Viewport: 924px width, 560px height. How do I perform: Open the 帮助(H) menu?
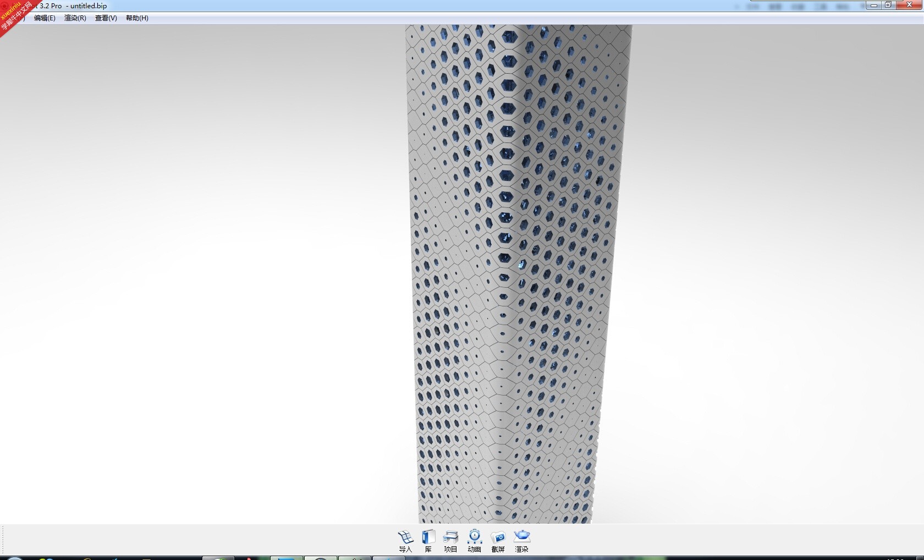pyautogui.click(x=137, y=18)
